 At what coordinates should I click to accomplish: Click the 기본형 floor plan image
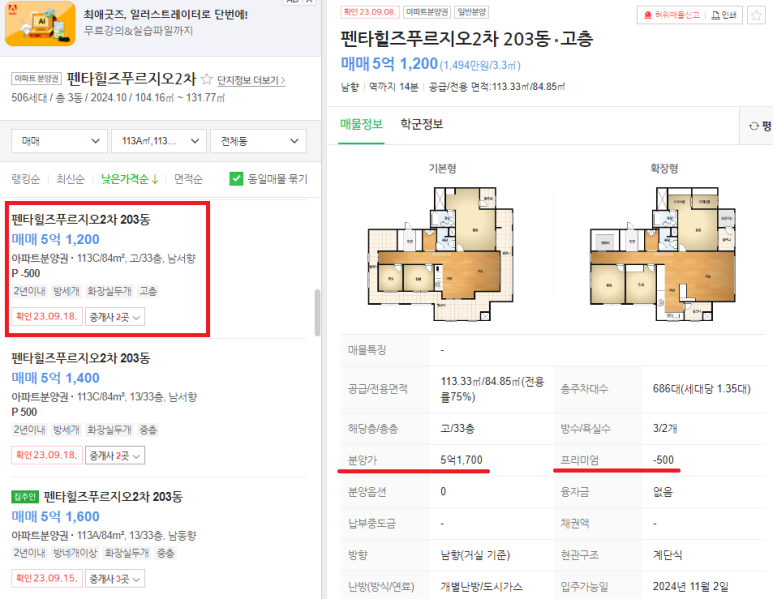coord(441,253)
